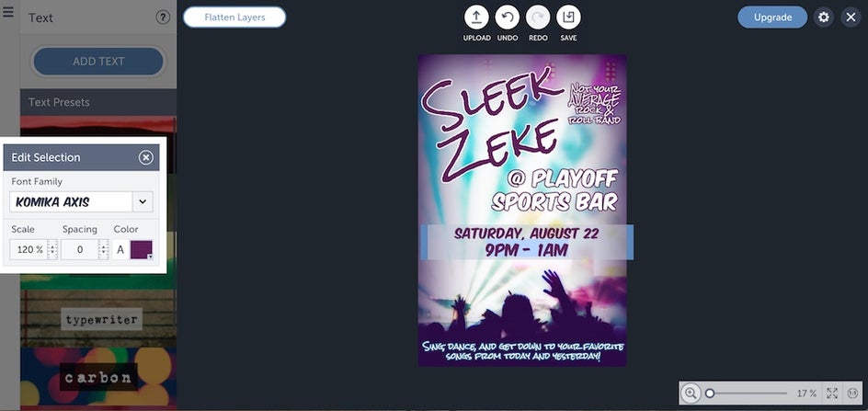Select the typewriter text preset
This screenshot has height=411, width=868.
pos(101,320)
